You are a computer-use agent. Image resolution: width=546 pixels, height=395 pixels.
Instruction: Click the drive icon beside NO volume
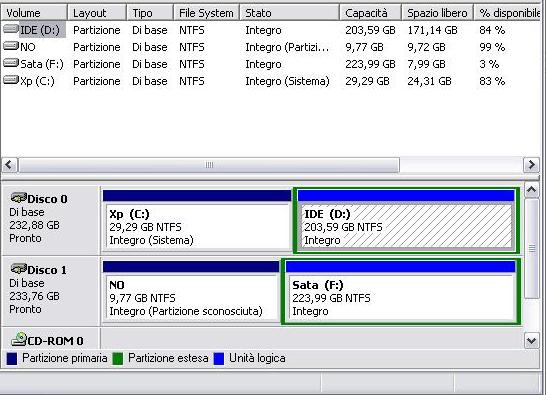[11, 46]
